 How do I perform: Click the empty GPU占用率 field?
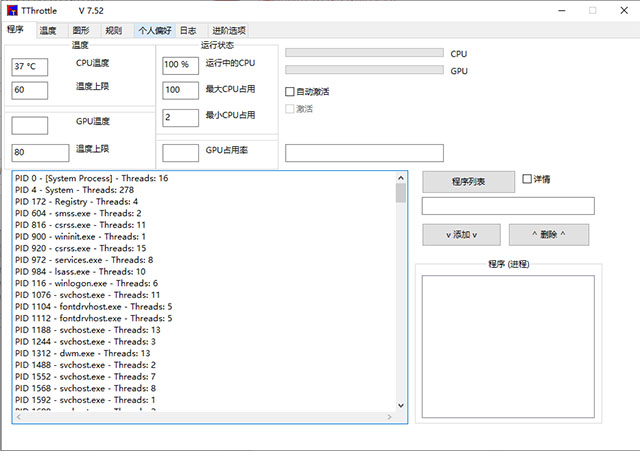click(180, 153)
